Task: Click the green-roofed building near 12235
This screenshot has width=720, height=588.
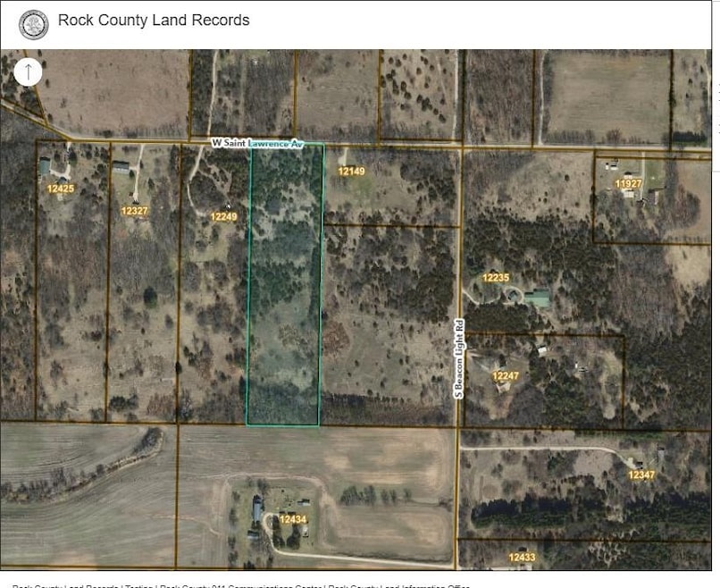Action: 537,298
